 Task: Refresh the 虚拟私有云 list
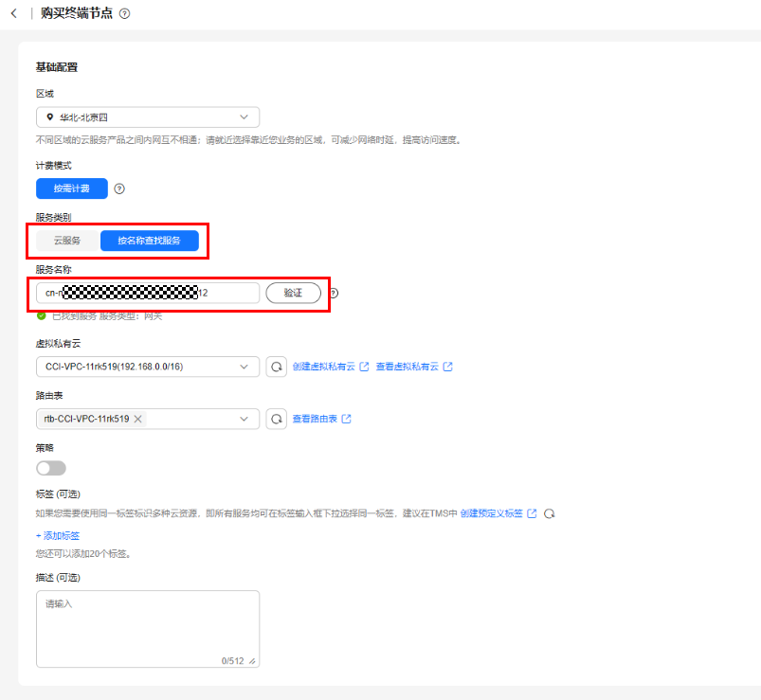click(x=276, y=367)
